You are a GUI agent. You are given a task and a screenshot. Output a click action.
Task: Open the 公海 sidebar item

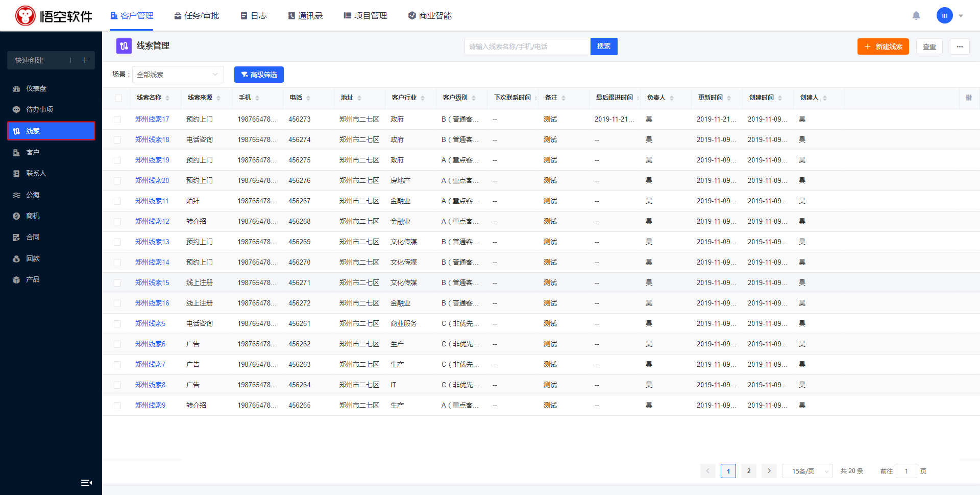coord(33,195)
